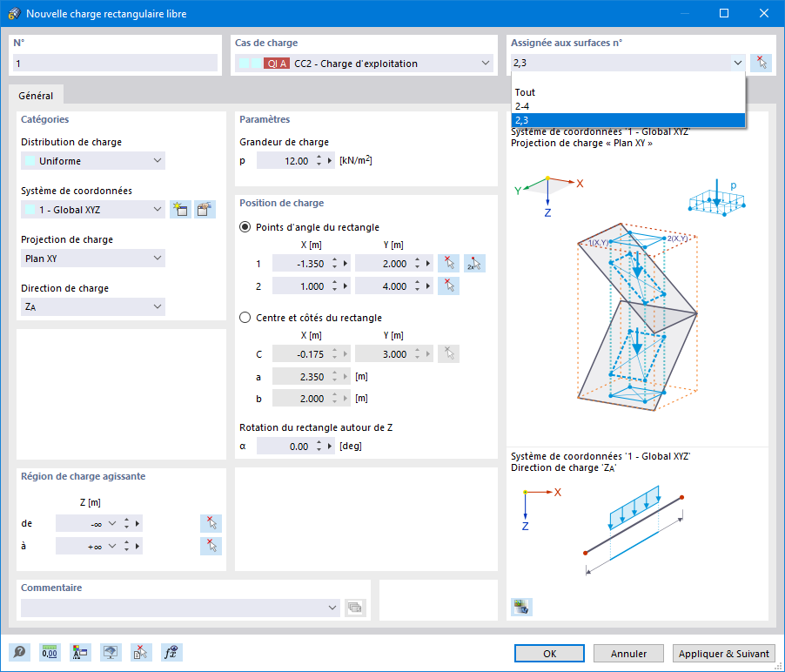Open the help search icon at bottom left
Screen dimensions: 785x672
19,653
